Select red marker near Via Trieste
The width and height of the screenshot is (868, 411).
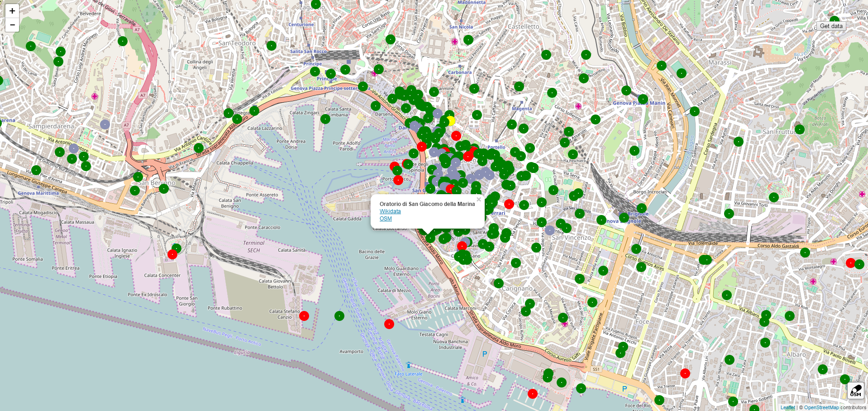(x=685, y=373)
